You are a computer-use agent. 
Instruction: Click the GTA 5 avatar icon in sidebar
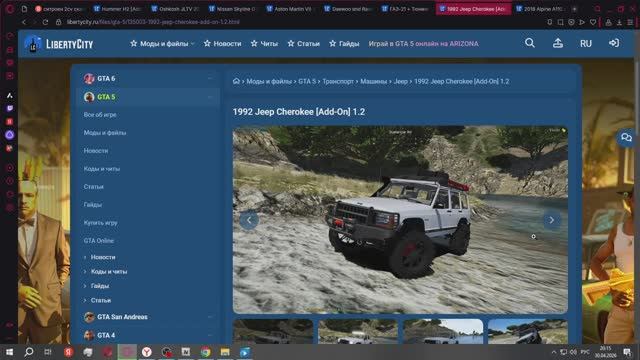tap(89, 97)
